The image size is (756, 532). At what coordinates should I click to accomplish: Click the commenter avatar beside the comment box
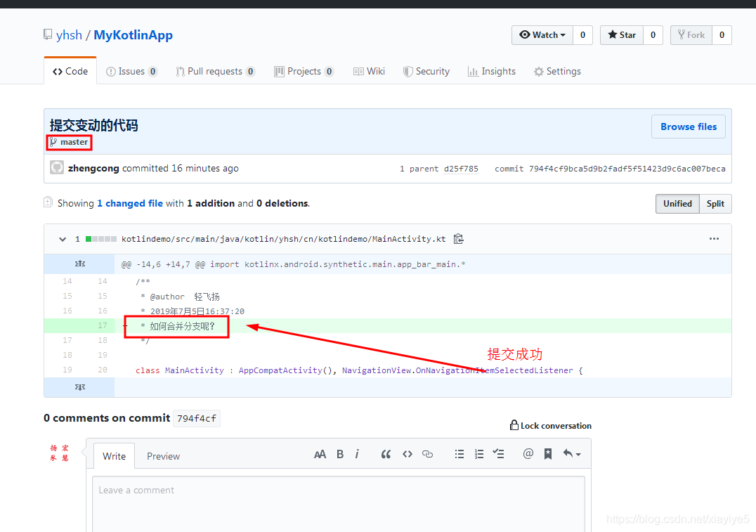pos(59,453)
